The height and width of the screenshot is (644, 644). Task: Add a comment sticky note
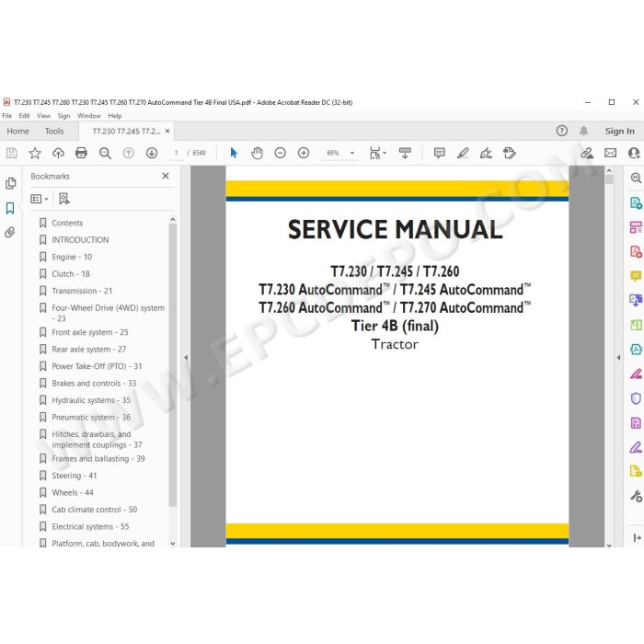tap(440, 154)
